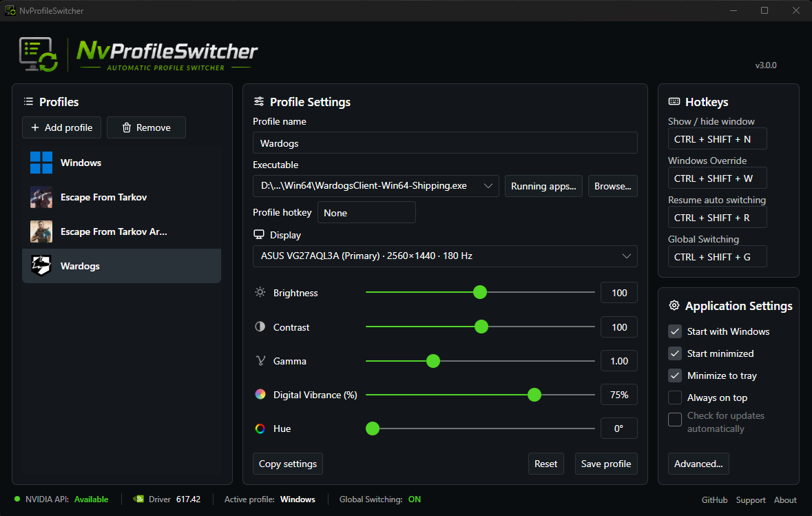Viewport: 812px width, 516px height.
Task: Open the Support link
Action: pos(751,500)
